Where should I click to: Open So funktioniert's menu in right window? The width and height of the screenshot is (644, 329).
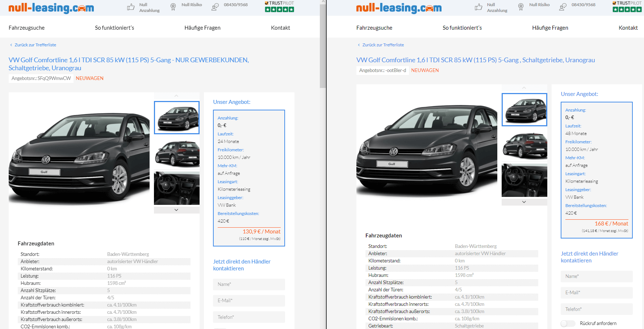click(462, 28)
